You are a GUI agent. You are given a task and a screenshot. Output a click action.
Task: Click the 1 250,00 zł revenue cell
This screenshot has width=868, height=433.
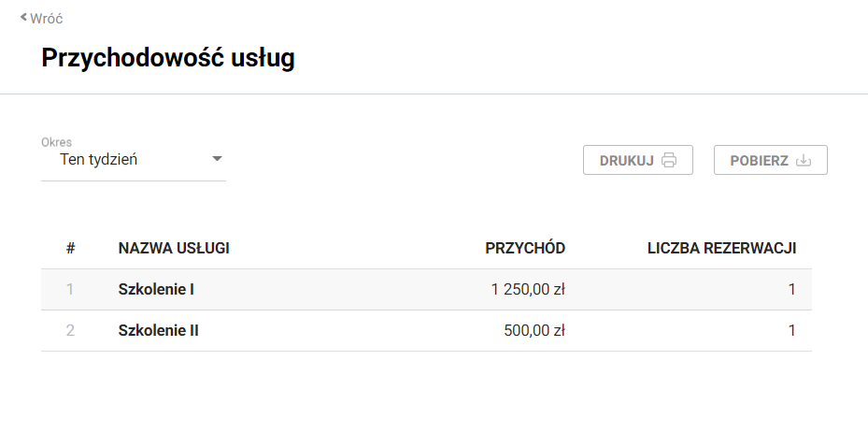pos(528,290)
